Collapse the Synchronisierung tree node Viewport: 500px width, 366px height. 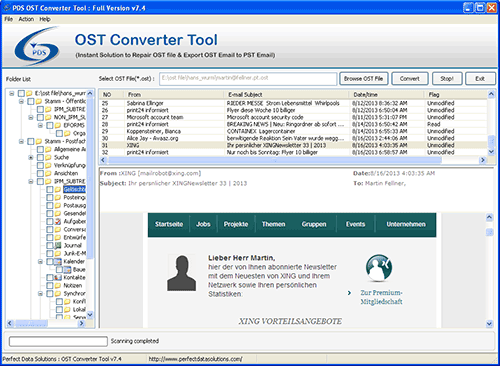(40, 294)
